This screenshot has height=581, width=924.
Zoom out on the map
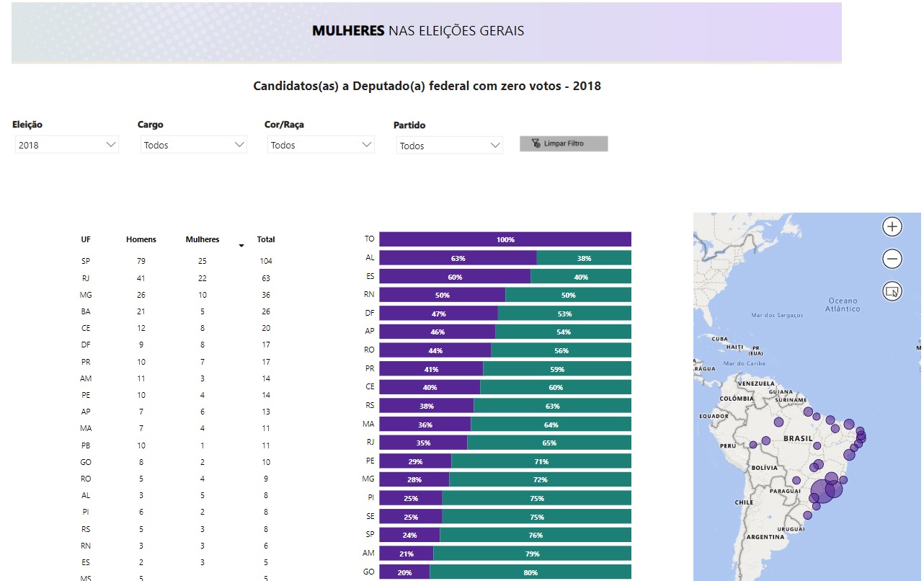tap(892, 259)
